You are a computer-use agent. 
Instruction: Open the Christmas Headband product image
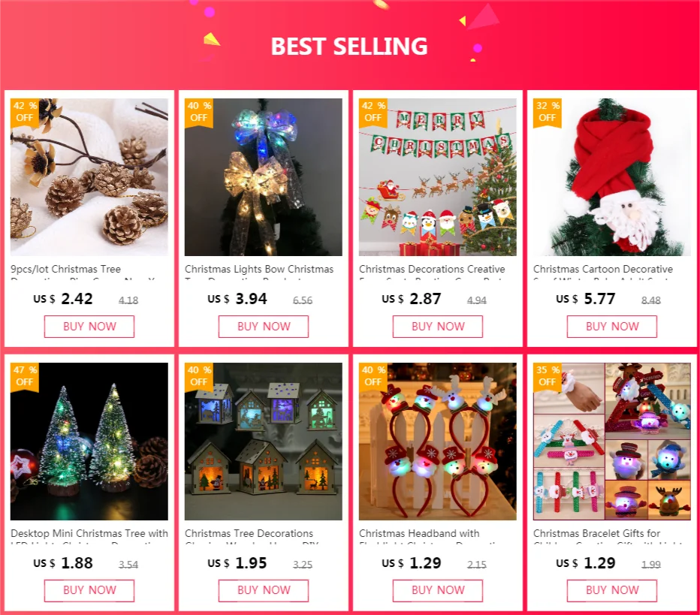click(x=437, y=442)
